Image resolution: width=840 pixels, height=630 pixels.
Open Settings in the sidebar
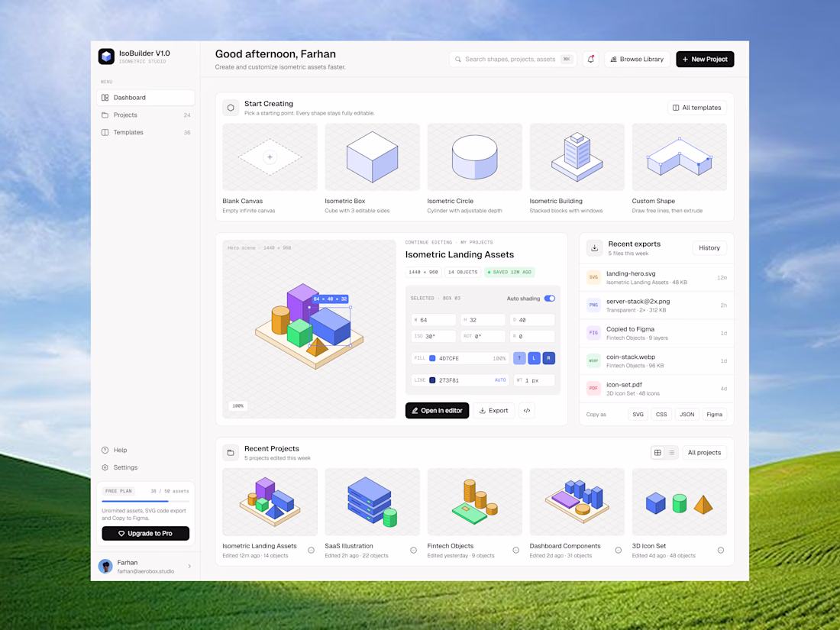(146, 467)
